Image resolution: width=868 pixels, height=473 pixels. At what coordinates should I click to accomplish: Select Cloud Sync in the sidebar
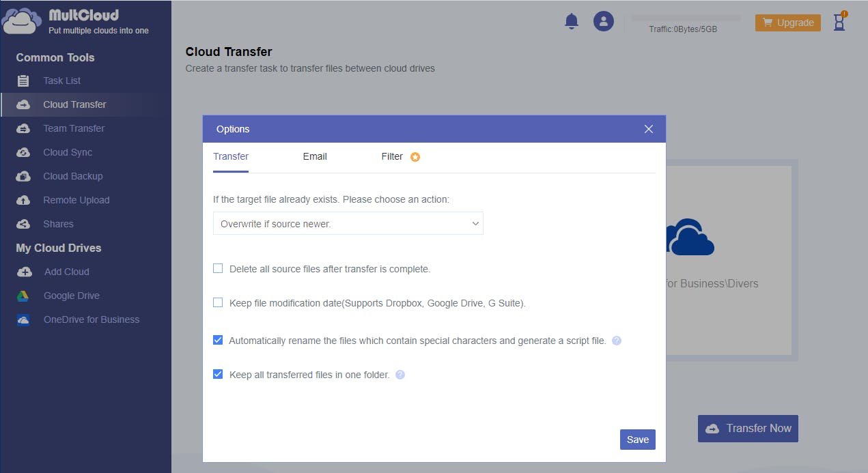click(x=67, y=152)
